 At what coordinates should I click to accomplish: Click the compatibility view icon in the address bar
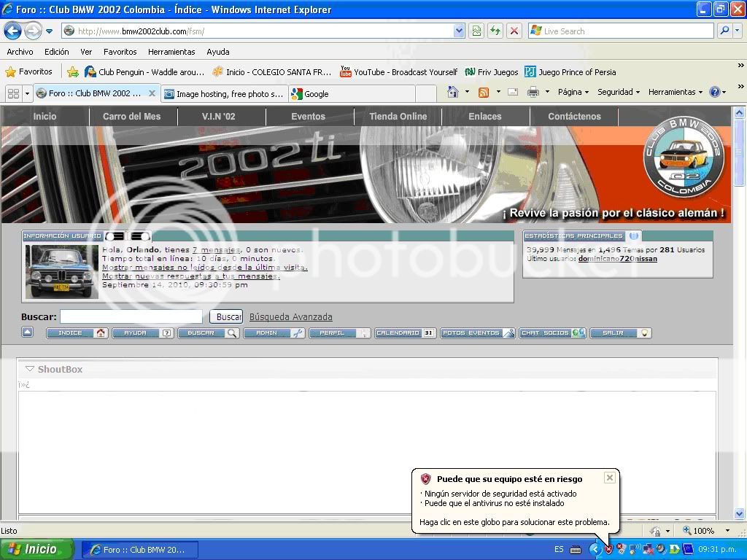click(x=476, y=31)
